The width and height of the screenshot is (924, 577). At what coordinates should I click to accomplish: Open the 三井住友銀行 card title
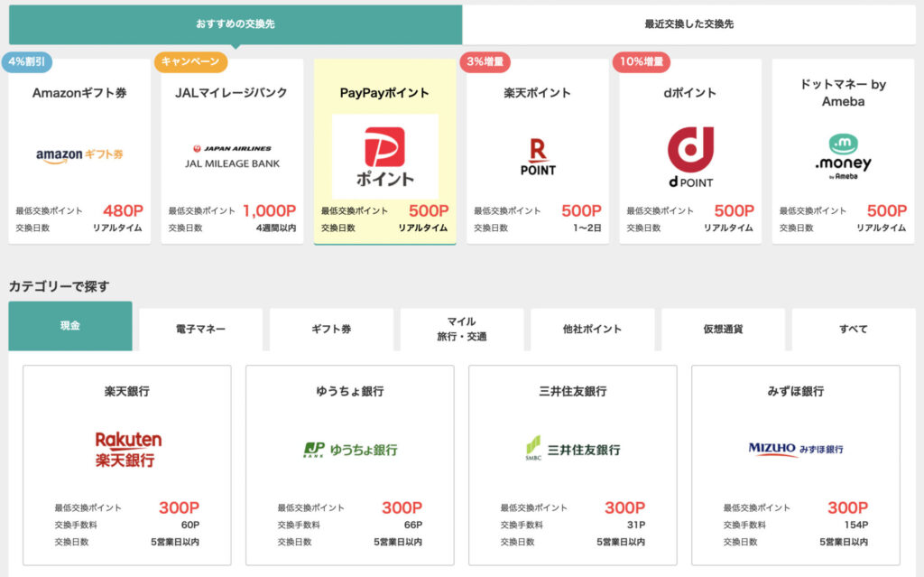click(x=573, y=391)
